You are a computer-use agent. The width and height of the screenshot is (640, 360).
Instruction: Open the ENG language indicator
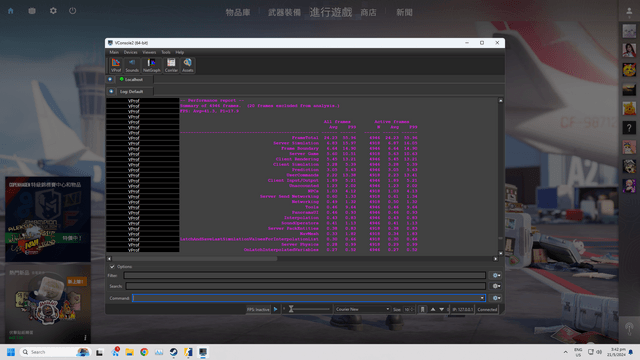pyautogui.click(x=578, y=352)
